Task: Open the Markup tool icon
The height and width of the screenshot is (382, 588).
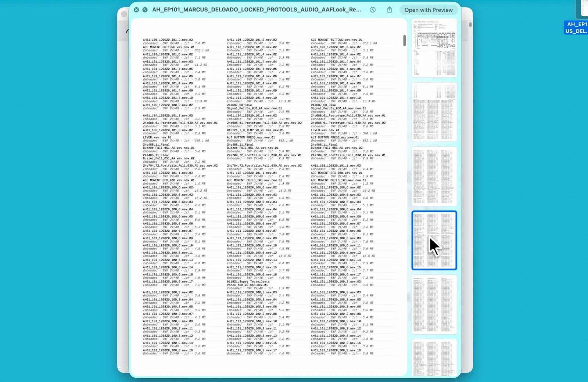Action: [373, 10]
